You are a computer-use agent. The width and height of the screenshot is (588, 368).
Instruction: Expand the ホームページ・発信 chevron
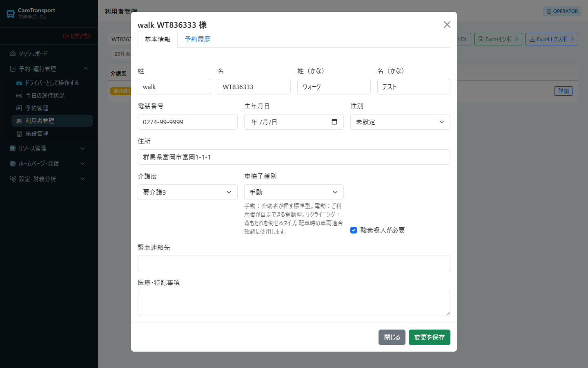coord(82,163)
